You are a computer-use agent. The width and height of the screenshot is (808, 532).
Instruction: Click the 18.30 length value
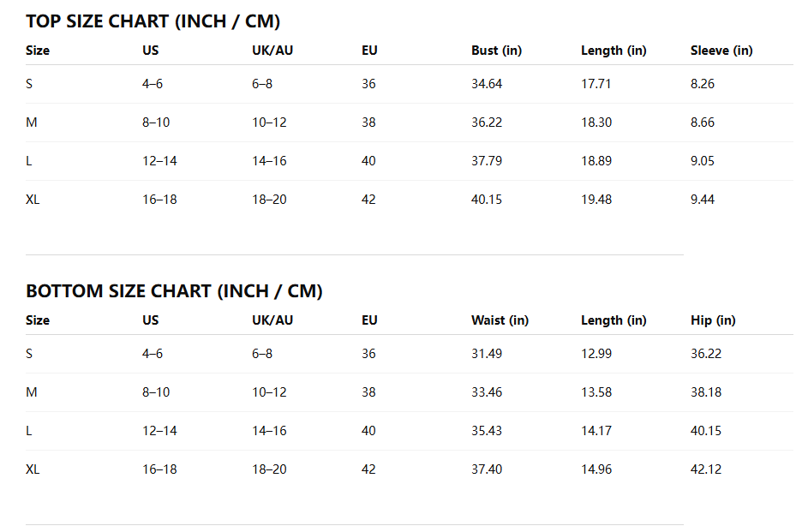tap(596, 123)
